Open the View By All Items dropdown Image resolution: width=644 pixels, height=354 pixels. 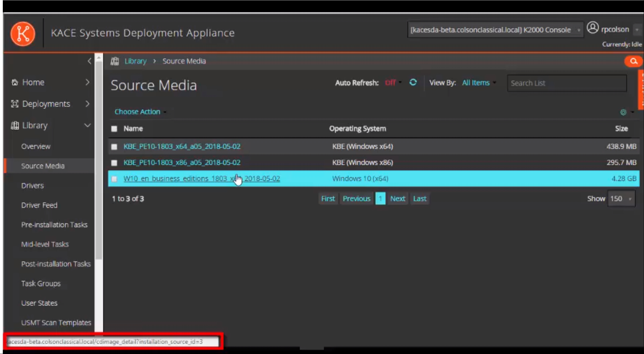(x=479, y=83)
